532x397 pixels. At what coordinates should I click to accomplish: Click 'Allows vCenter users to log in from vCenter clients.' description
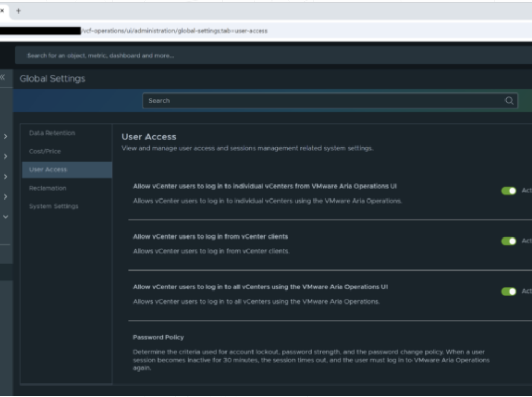click(x=211, y=251)
